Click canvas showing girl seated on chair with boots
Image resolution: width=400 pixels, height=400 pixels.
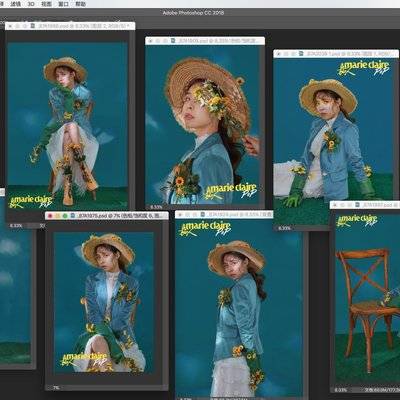tap(67, 126)
